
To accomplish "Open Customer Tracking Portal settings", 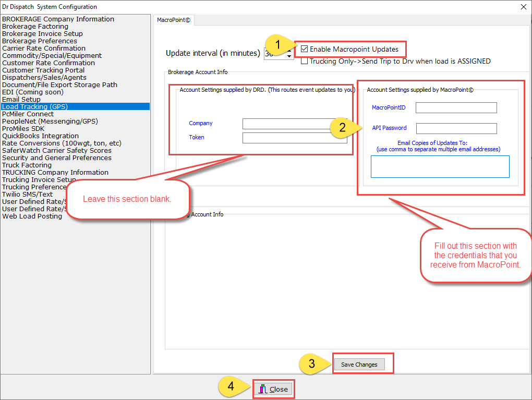I will point(43,70).
